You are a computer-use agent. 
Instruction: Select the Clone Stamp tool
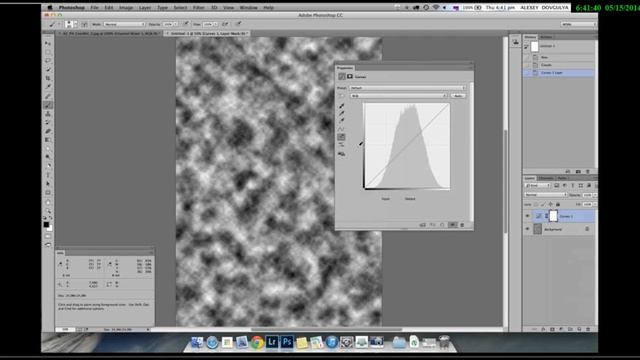pyautogui.click(x=48, y=114)
